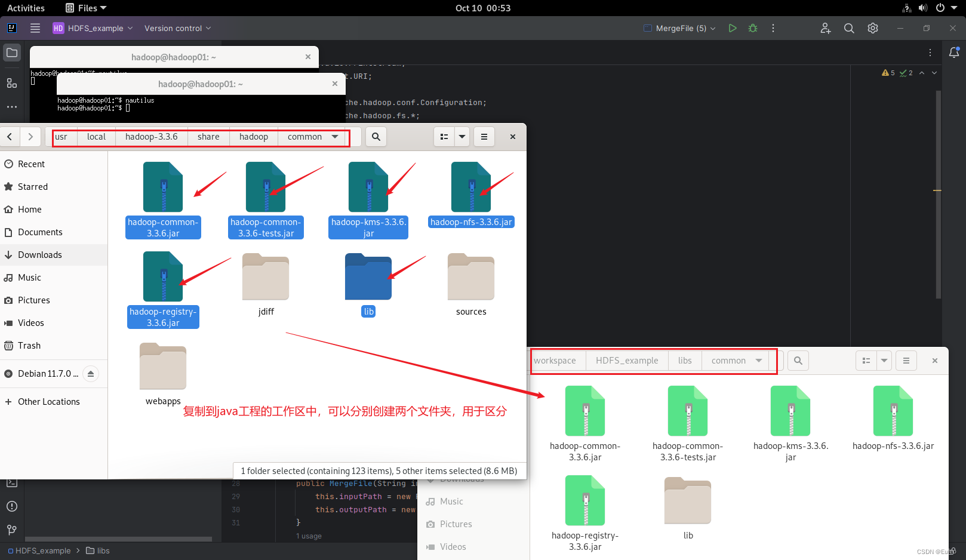
Task: Start Code With Me via add-user icon
Action: (825, 28)
